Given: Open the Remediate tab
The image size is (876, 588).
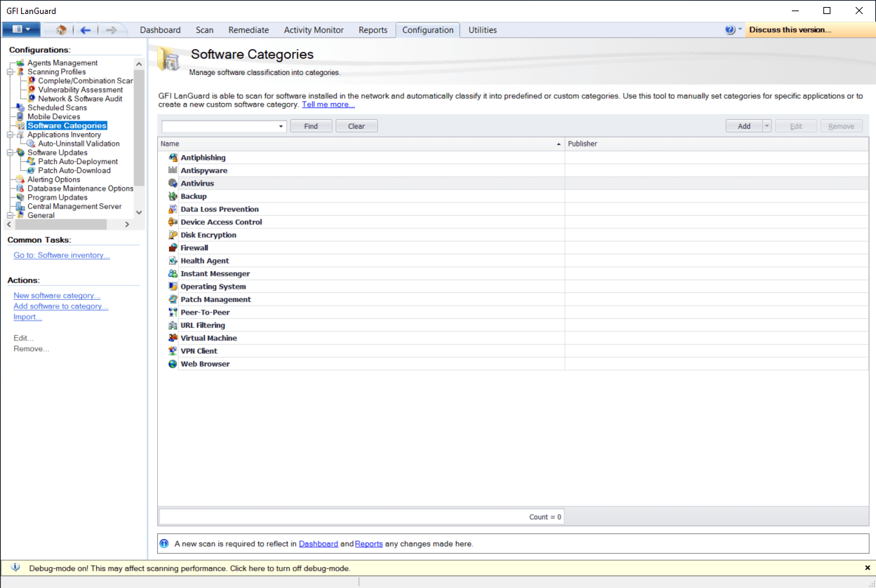Looking at the screenshot, I should pyautogui.click(x=248, y=30).
